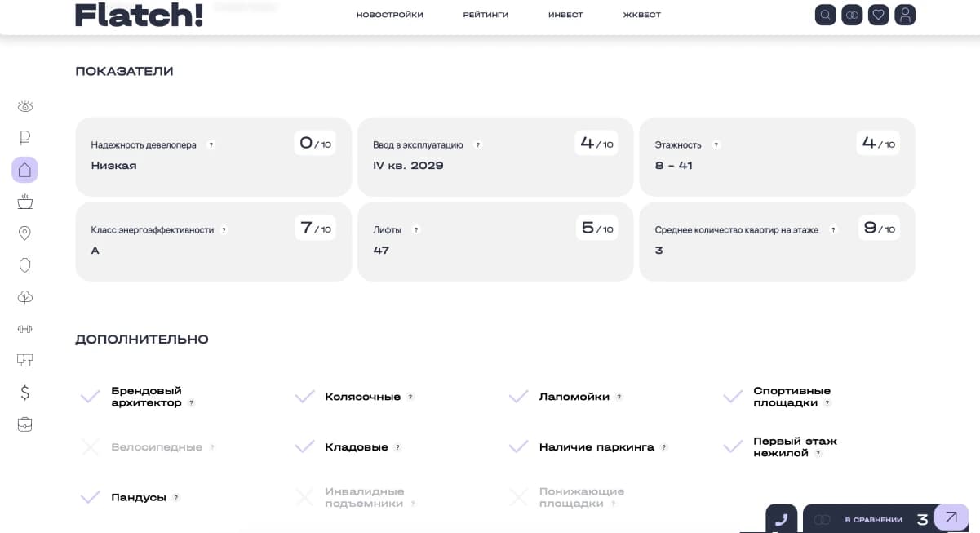Click the Наличие паркинга checkmark
Image resolution: width=980 pixels, height=533 pixels.
[518, 447]
